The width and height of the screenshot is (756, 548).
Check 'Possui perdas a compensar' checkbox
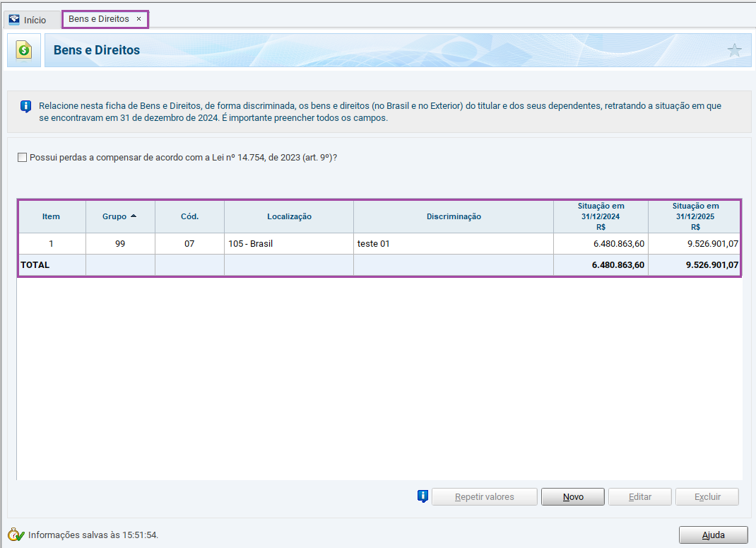[x=22, y=157]
